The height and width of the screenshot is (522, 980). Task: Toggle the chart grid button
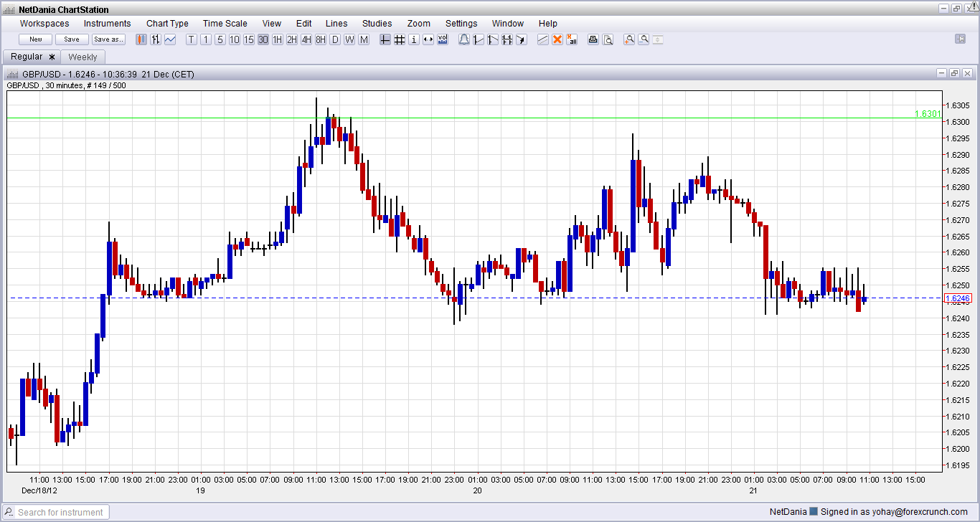[x=400, y=39]
